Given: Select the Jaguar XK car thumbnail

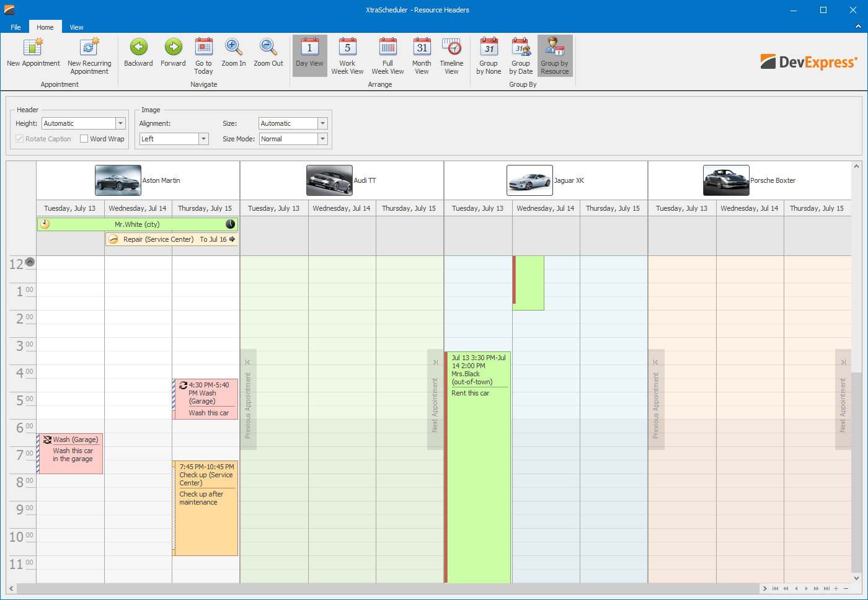Looking at the screenshot, I should coord(529,180).
